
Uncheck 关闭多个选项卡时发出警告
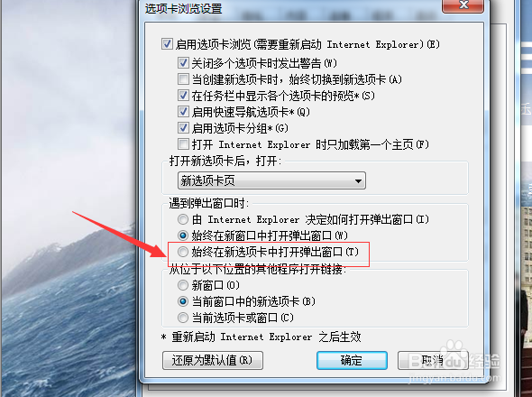click(183, 63)
